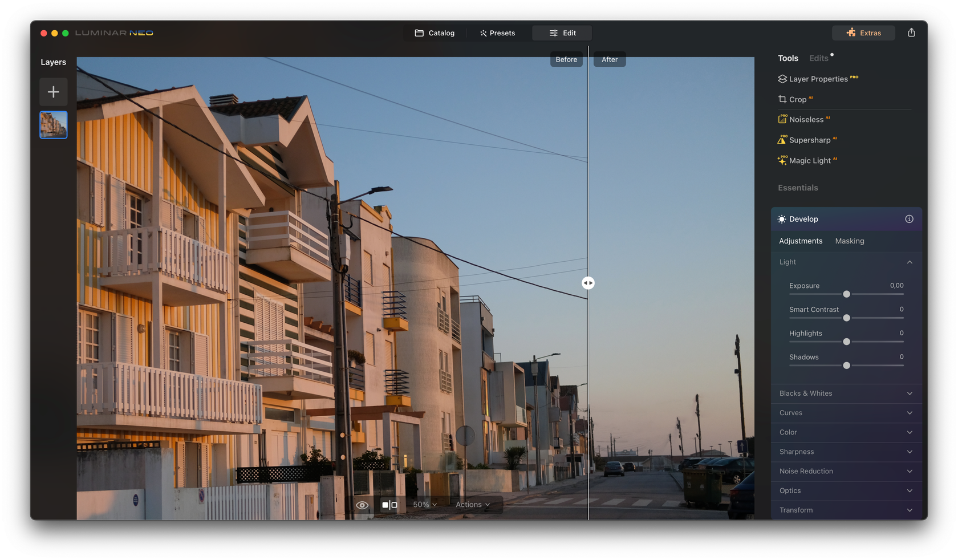
Task: Open the Actions menu
Action: 472,505
